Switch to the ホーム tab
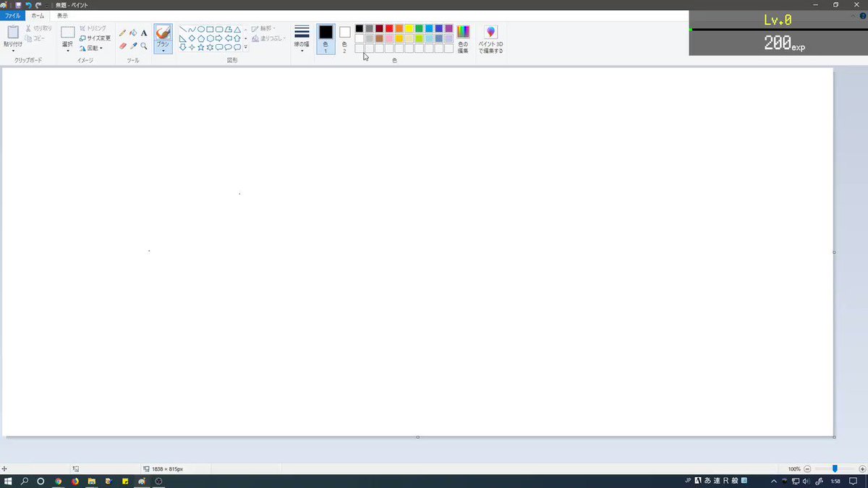The width and height of the screenshot is (868, 488). coord(38,15)
